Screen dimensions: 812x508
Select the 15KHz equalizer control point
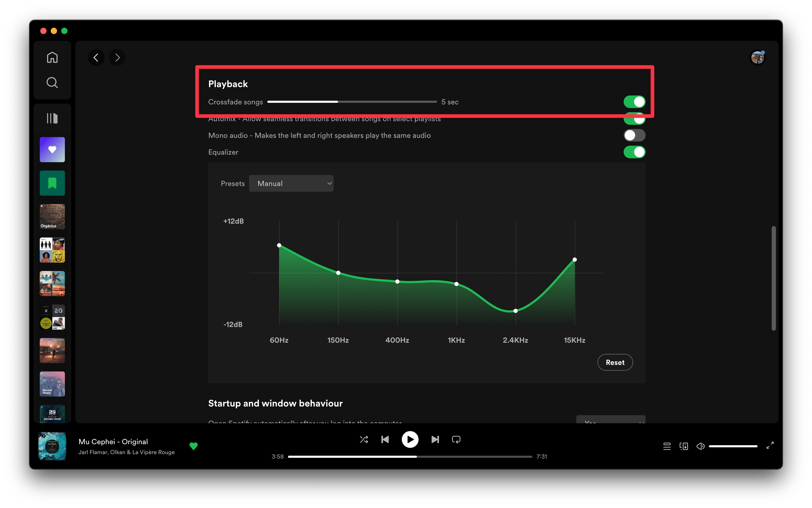pos(575,260)
